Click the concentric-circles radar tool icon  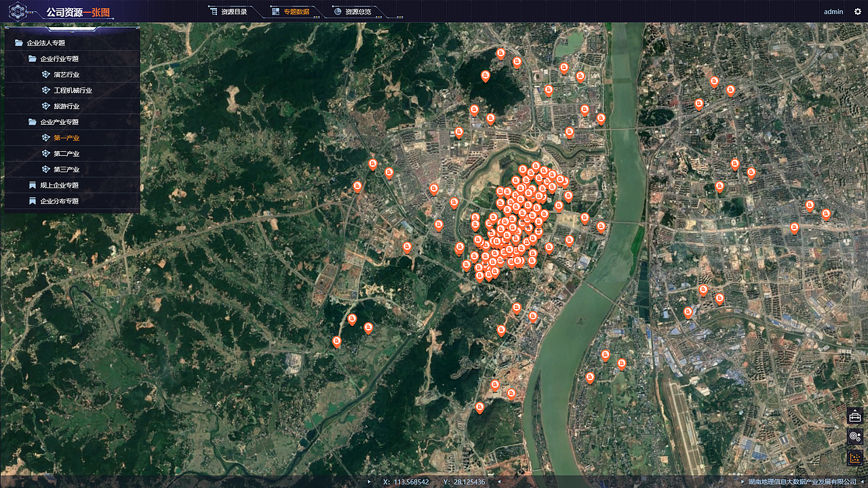855,436
